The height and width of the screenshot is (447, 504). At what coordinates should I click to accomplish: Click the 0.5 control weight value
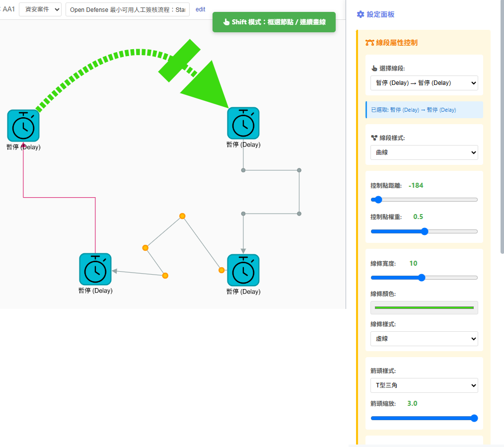click(418, 217)
